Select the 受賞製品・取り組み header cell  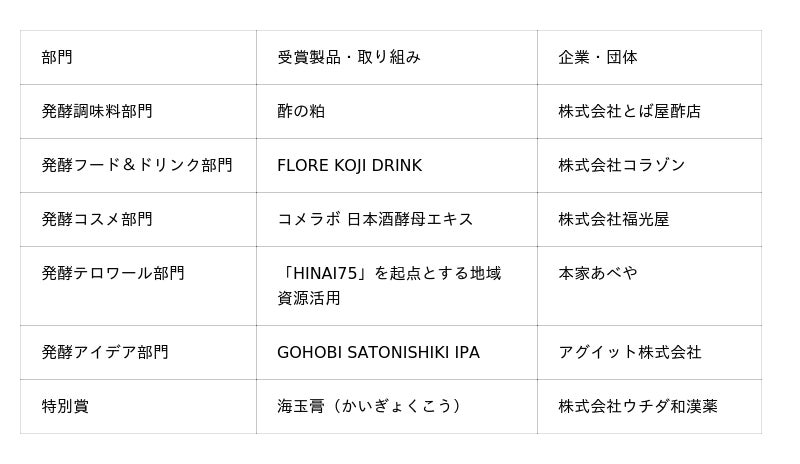[396, 58]
